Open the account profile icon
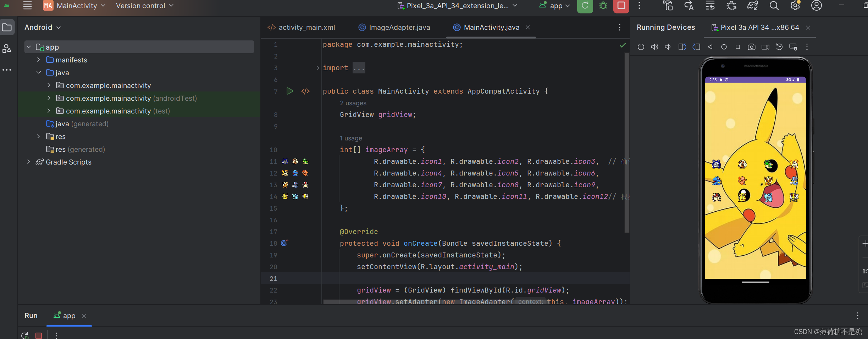 coord(817,6)
